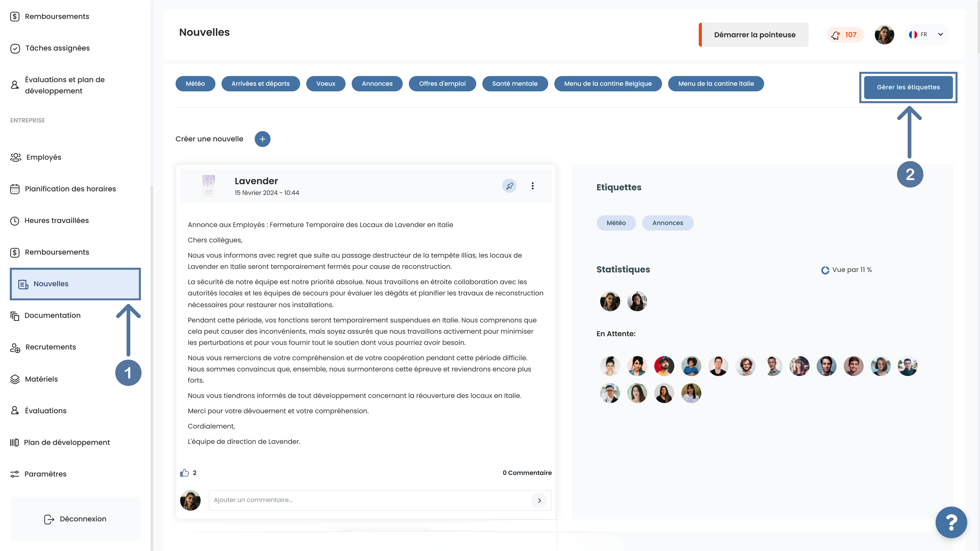Viewport: 980px width, 551px height.
Task: Click the plus icon to create news
Action: 262,139
